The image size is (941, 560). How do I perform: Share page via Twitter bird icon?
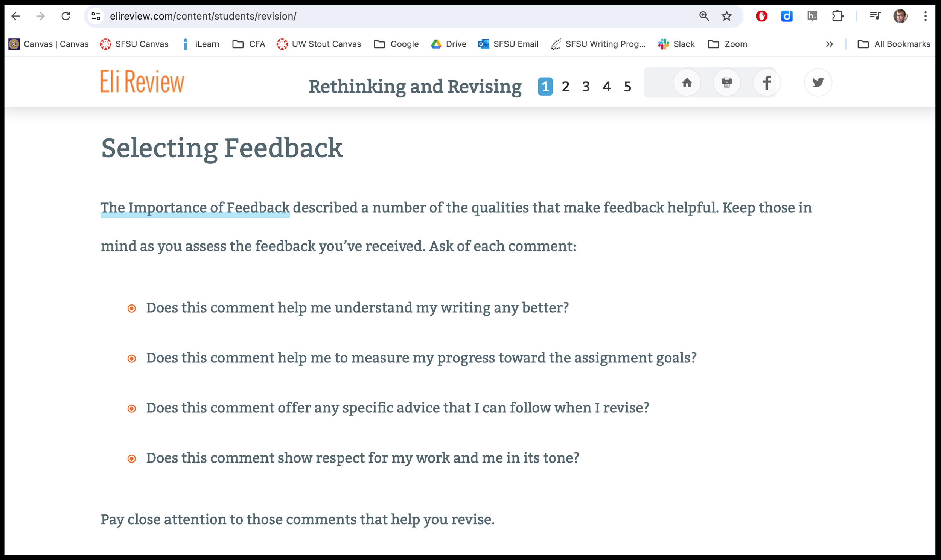pyautogui.click(x=818, y=83)
